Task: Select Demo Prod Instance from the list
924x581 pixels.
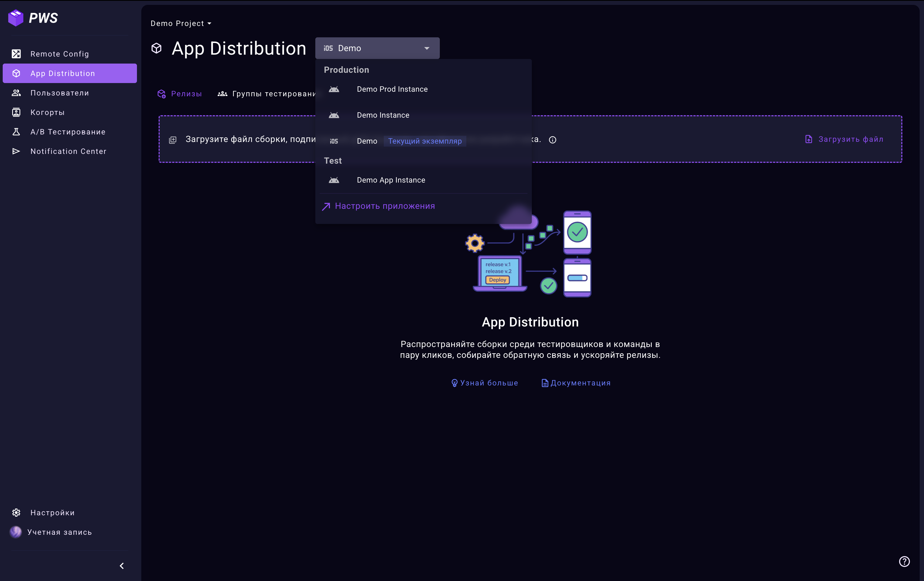Action: click(x=392, y=89)
